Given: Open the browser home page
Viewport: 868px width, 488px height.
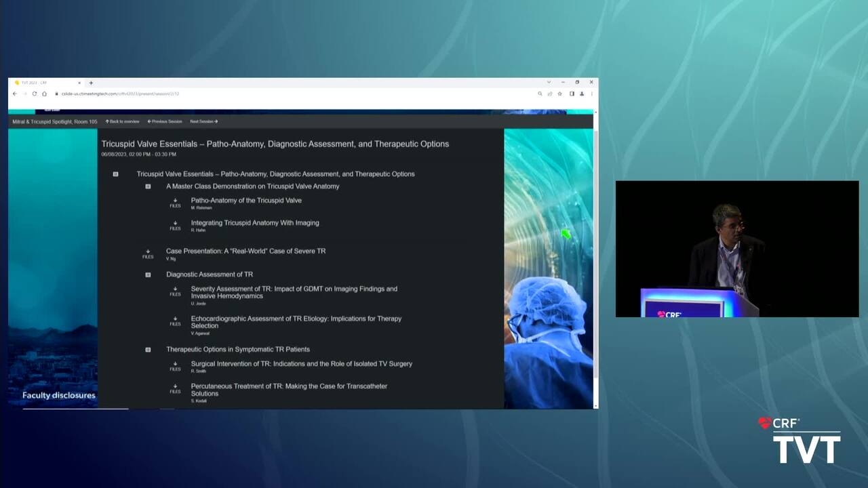Looking at the screenshot, I should coord(44,94).
